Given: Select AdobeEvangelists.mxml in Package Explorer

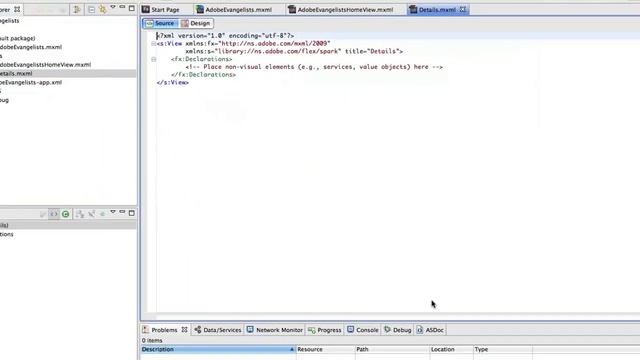Looking at the screenshot, I should (31, 47).
